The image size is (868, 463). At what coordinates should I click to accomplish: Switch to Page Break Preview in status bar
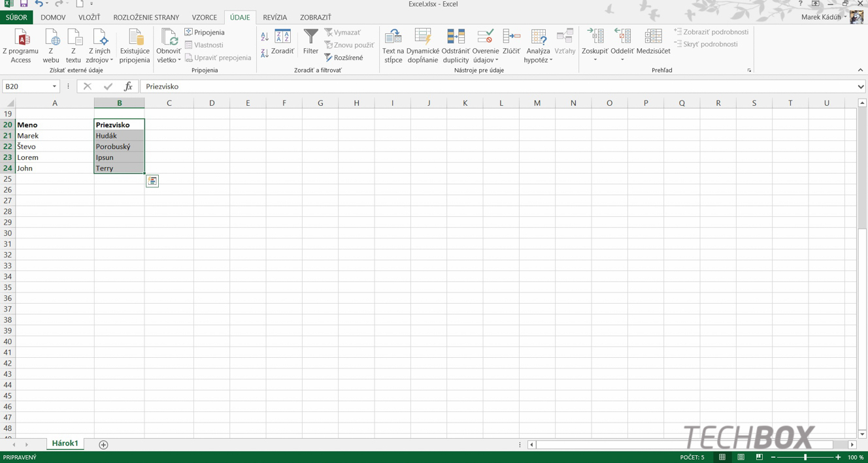[759, 457]
